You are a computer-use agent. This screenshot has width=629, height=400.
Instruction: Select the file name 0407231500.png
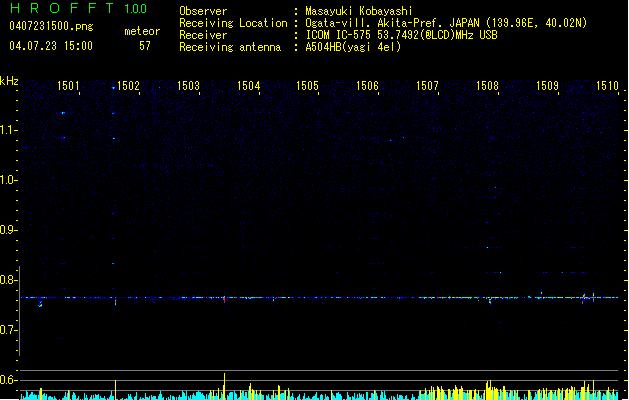[51, 26]
